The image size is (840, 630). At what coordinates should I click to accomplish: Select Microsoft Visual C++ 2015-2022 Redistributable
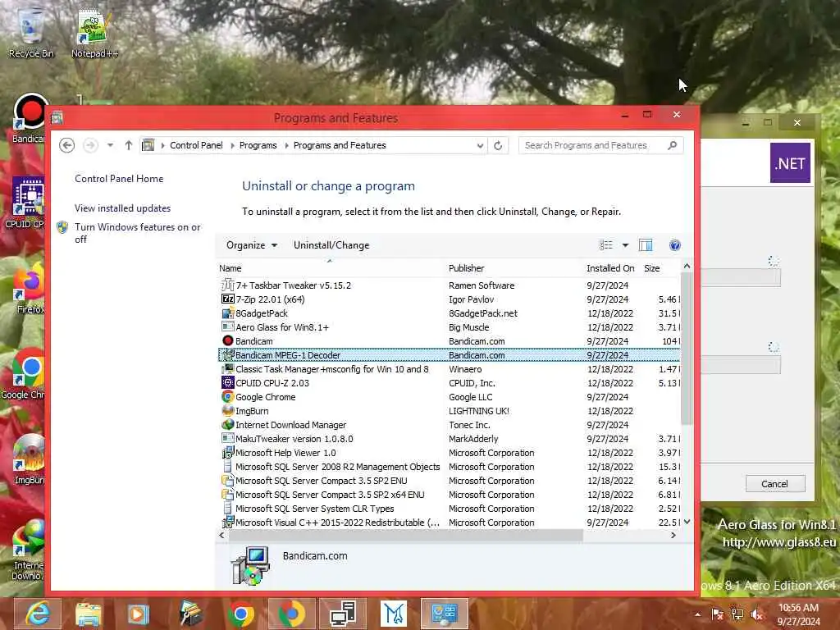point(449,523)
